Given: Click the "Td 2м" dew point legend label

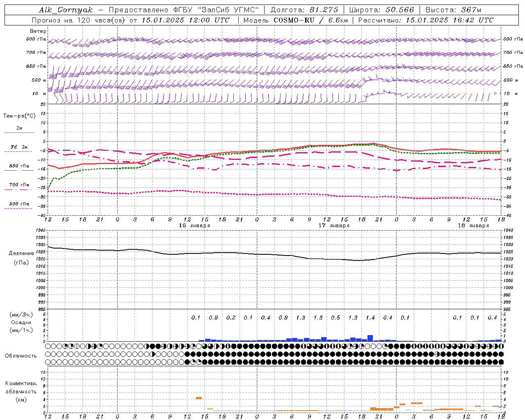Looking at the screenshot, I should 19,147.
